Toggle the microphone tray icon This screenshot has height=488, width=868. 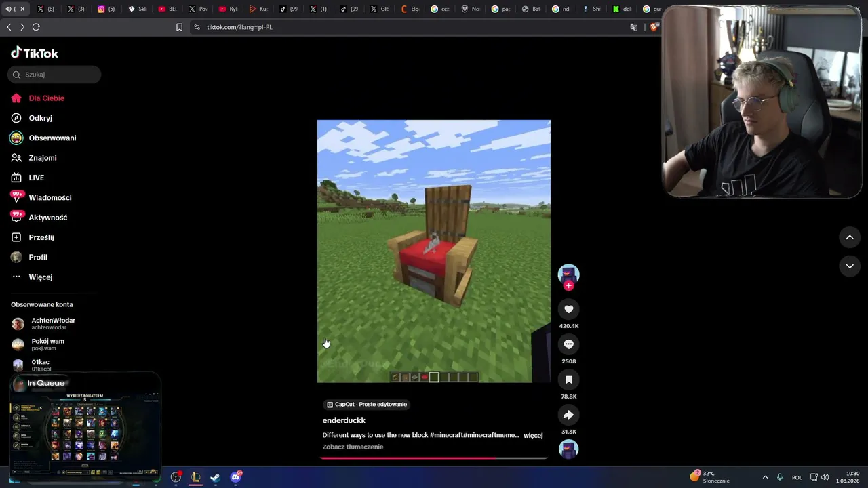click(x=780, y=477)
